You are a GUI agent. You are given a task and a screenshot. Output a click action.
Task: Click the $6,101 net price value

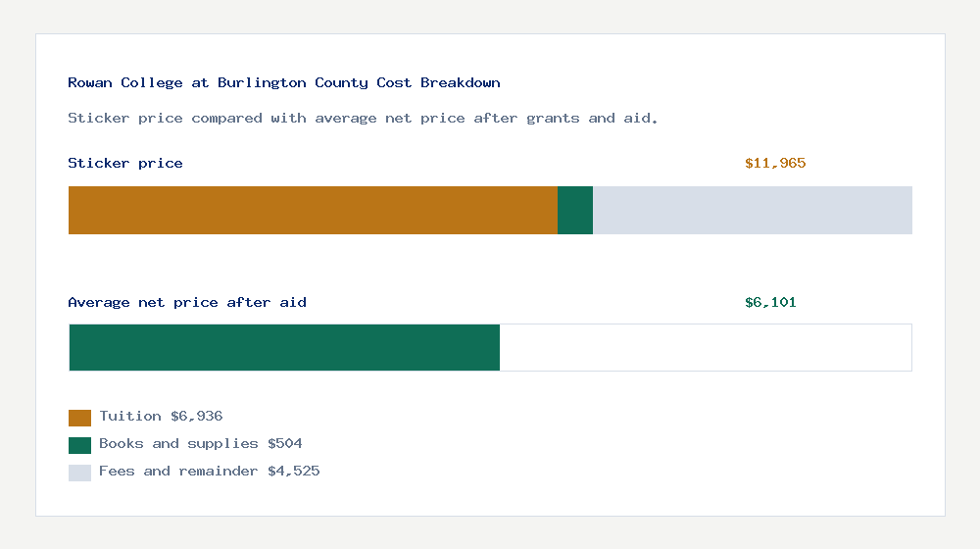pos(770,303)
